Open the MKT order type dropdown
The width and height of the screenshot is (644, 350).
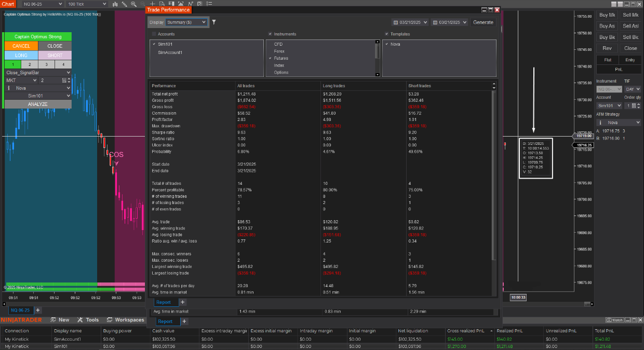[21, 80]
